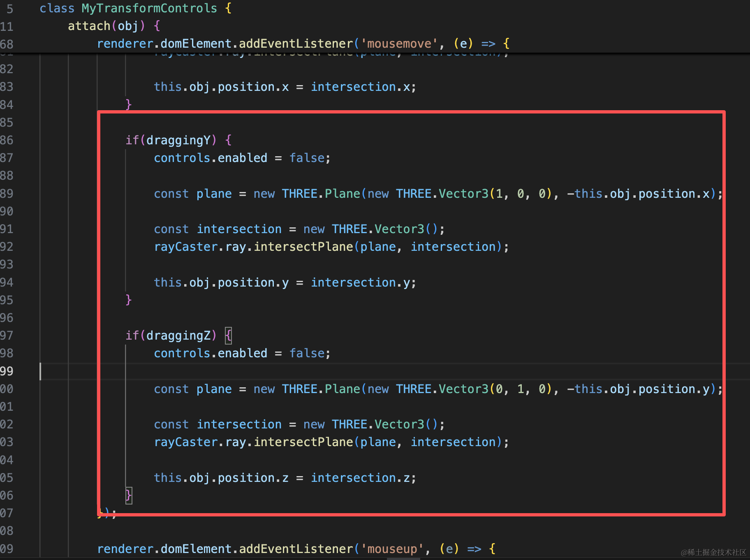Viewport: 750px width, 560px height.
Task: Click closing brace on line 84
Action: pos(129,104)
